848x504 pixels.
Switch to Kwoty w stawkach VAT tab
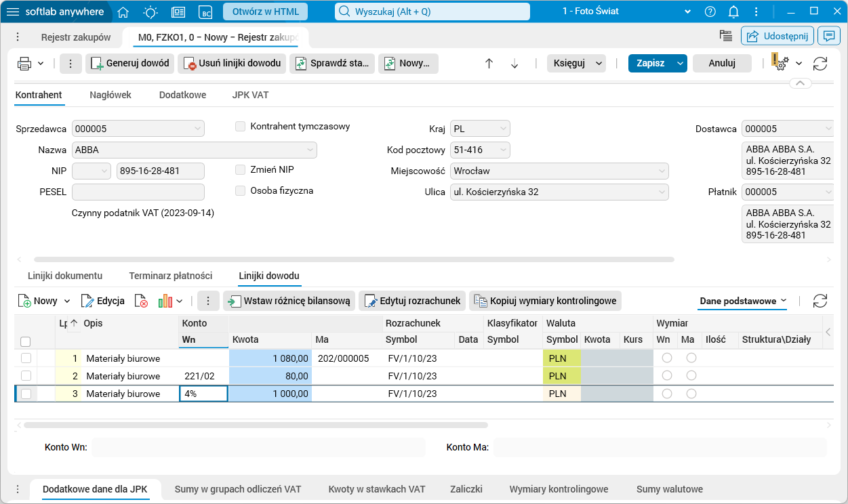tap(377, 489)
